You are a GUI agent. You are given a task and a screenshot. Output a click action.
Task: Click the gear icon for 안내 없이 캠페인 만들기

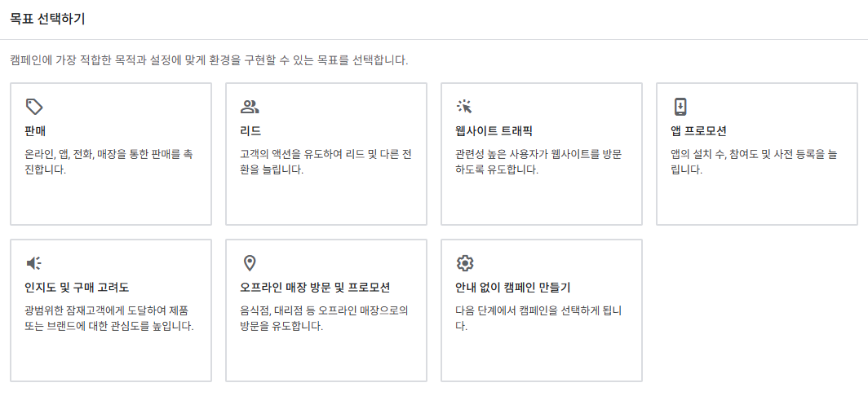coord(465,263)
